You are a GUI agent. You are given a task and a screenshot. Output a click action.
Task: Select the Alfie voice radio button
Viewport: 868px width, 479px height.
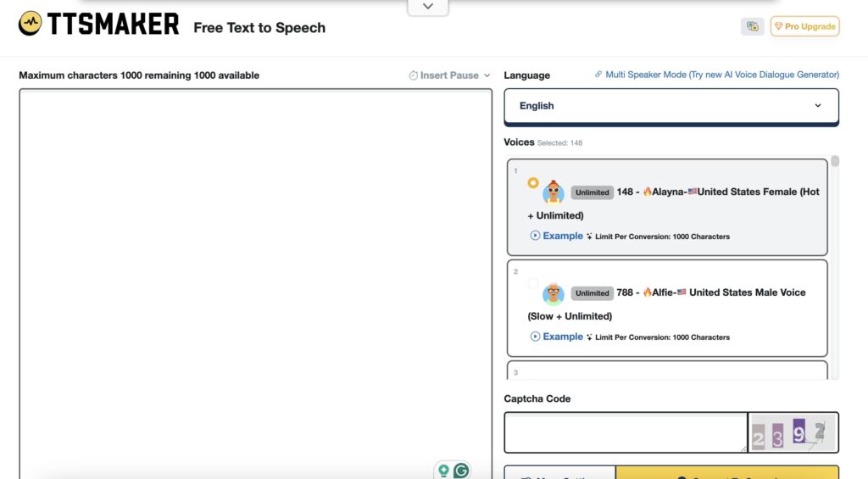pos(532,283)
